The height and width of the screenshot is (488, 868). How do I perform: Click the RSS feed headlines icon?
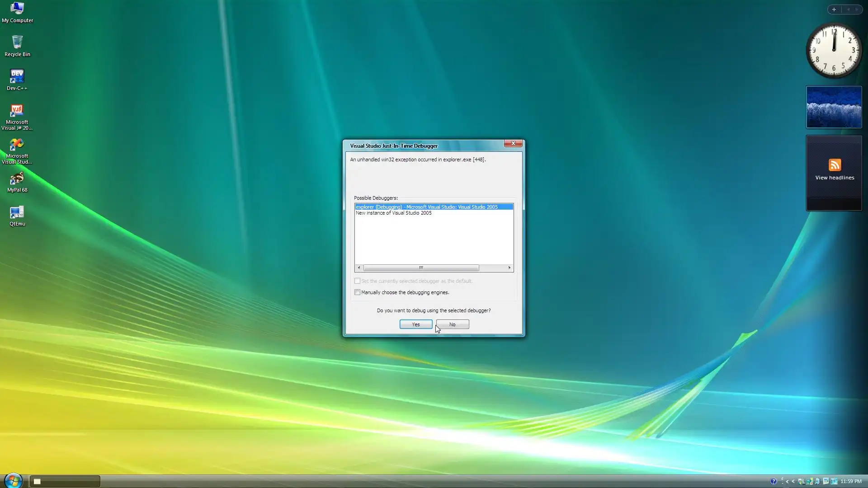click(835, 165)
